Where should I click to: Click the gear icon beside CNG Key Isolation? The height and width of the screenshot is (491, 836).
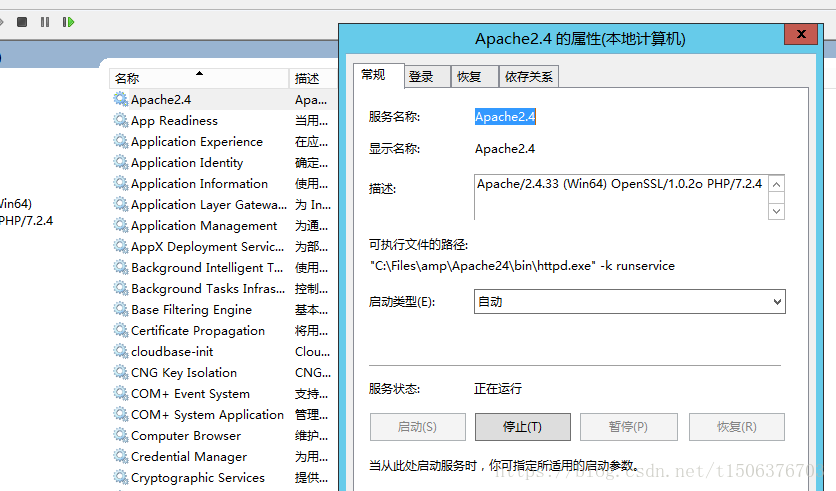pyautogui.click(x=120, y=372)
